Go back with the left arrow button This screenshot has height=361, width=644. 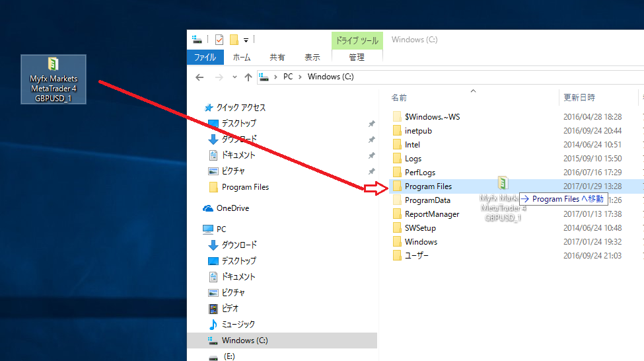(x=199, y=77)
